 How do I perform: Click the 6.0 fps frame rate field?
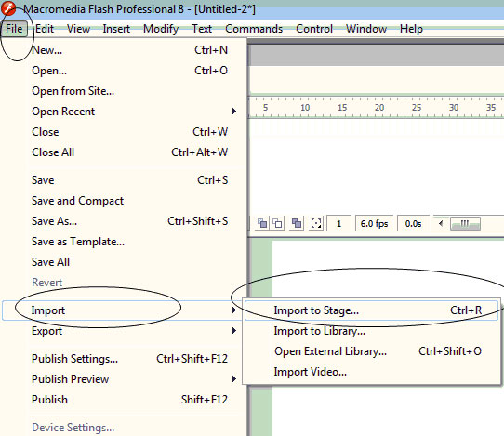tap(374, 223)
